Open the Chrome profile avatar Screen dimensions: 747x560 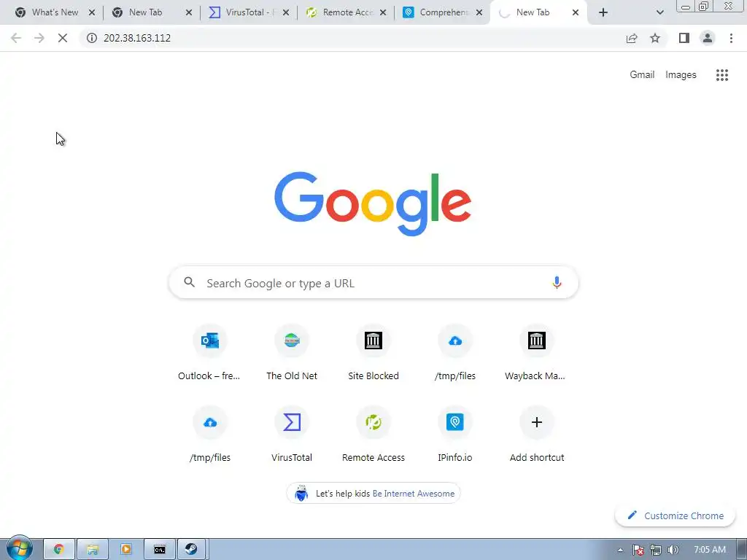[708, 38]
